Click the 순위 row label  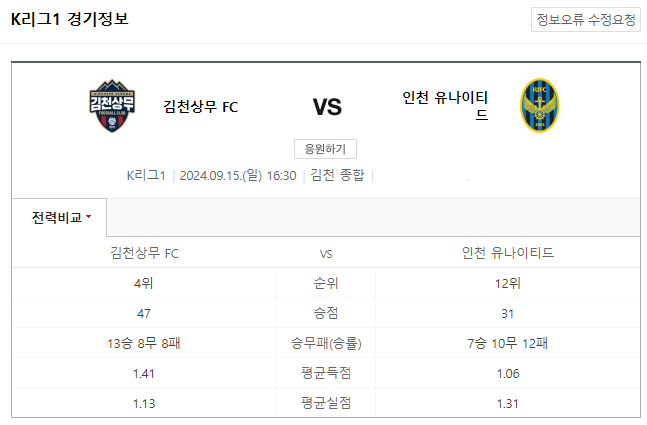pos(326,283)
